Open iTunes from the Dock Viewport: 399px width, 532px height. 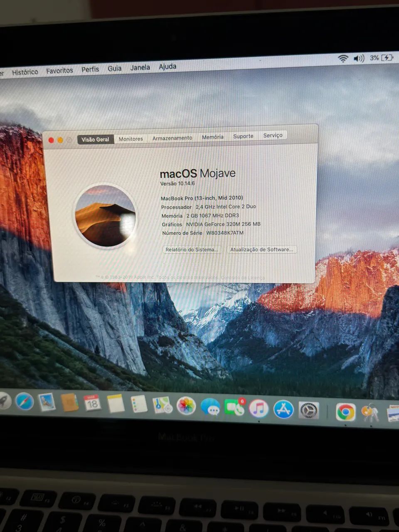coord(259,408)
